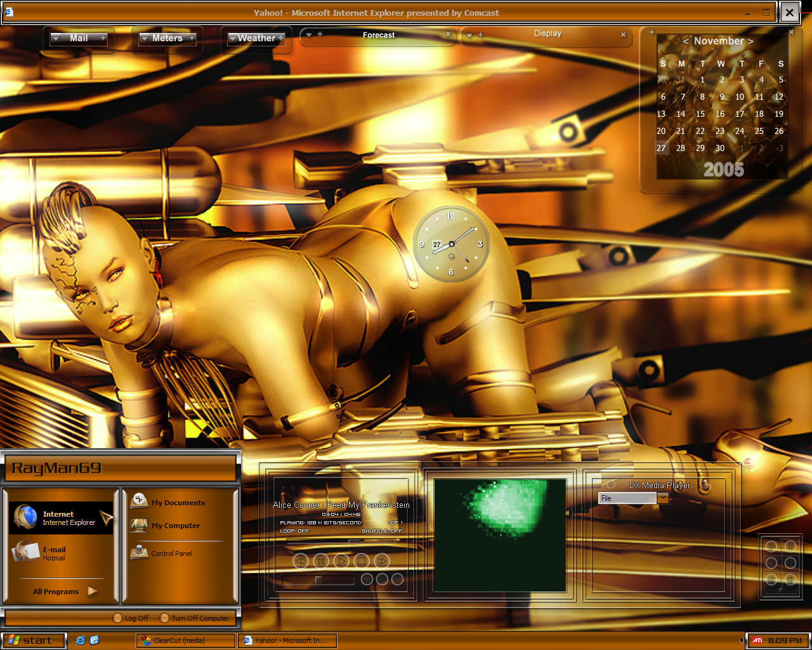Click the rewind button in media player
The width and height of the screenshot is (812, 650).
pos(301,561)
